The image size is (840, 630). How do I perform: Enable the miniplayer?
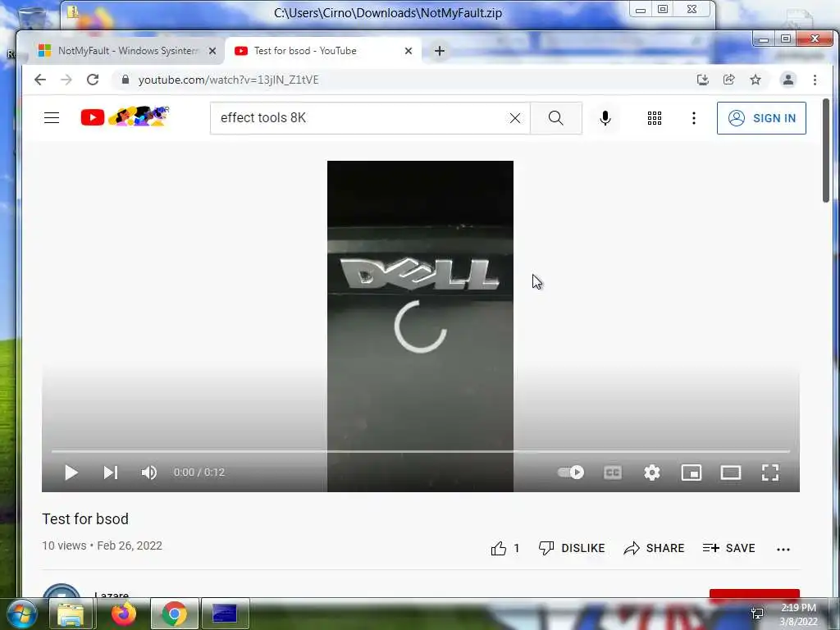tap(691, 472)
